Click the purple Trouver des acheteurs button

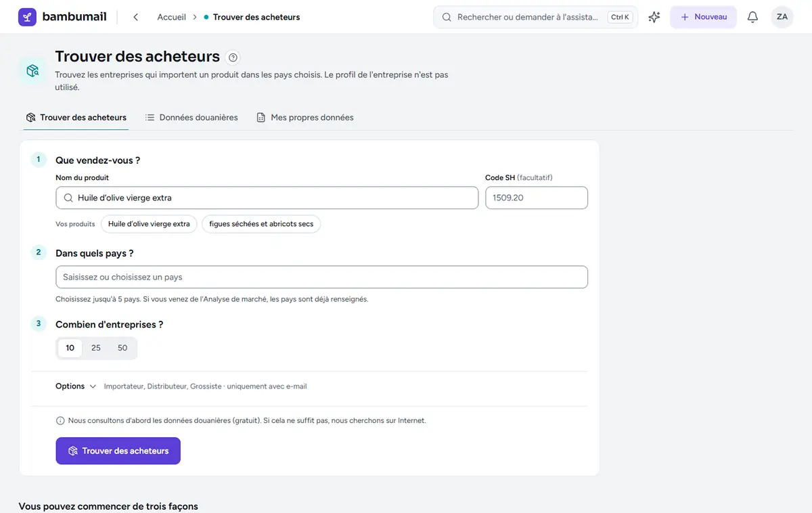[x=118, y=451]
